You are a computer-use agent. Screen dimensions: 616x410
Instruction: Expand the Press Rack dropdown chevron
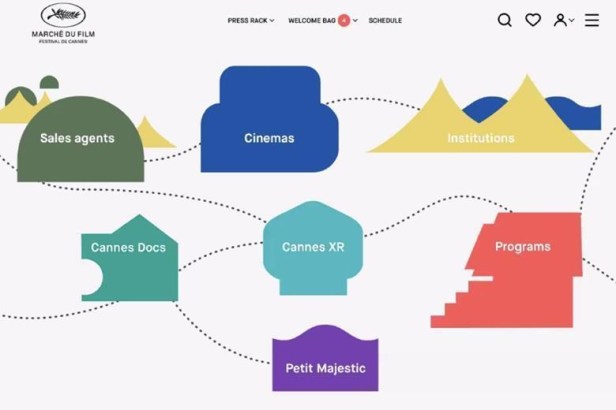272,21
